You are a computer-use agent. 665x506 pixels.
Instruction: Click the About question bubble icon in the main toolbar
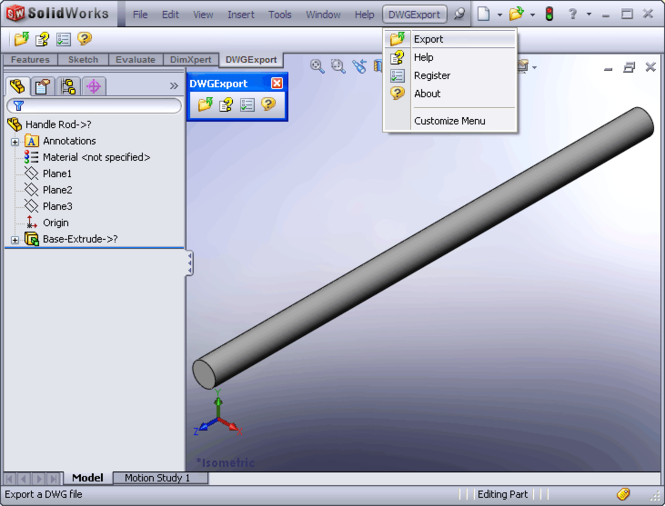pos(84,39)
